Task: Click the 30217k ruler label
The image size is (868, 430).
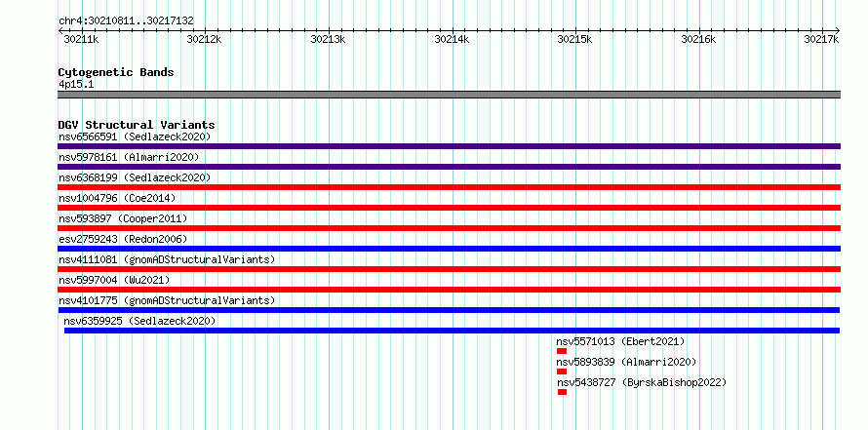Action: coord(821,39)
